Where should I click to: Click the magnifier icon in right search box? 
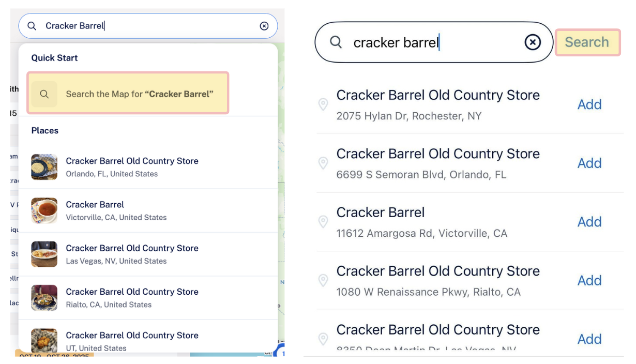[336, 42]
